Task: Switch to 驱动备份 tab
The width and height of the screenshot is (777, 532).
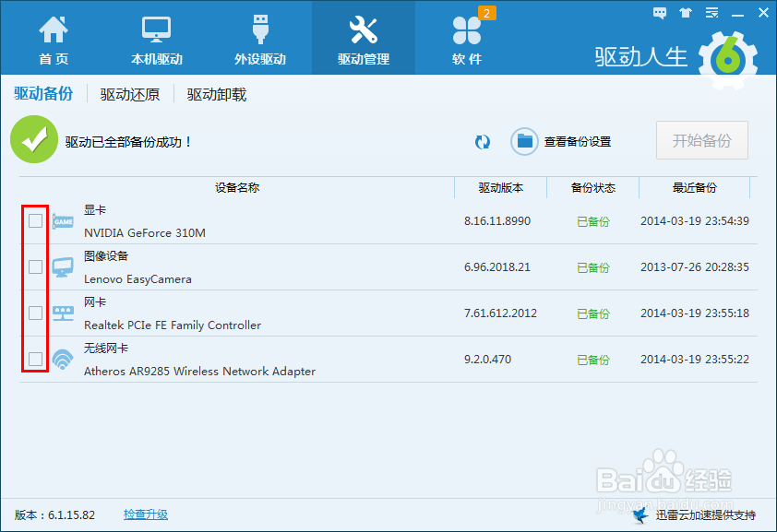Action: click(x=43, y=93)
